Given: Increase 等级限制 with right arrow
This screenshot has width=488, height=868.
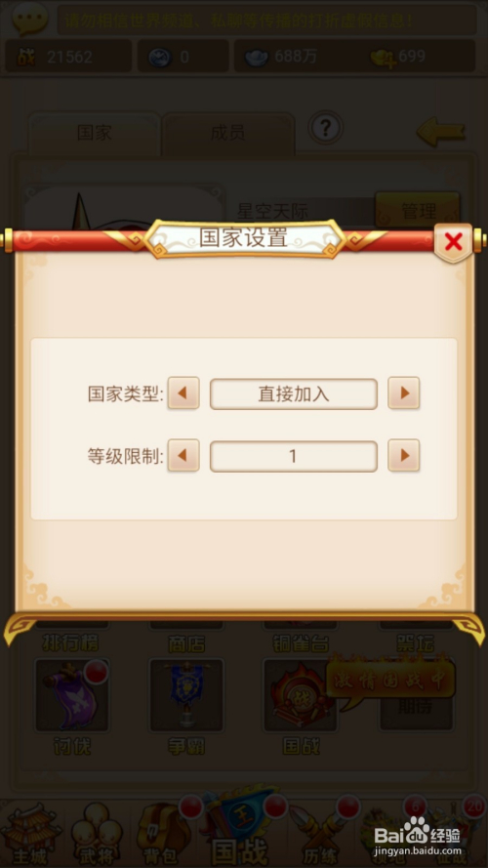Looking at the screenshot, I should [x=403, y=456].
